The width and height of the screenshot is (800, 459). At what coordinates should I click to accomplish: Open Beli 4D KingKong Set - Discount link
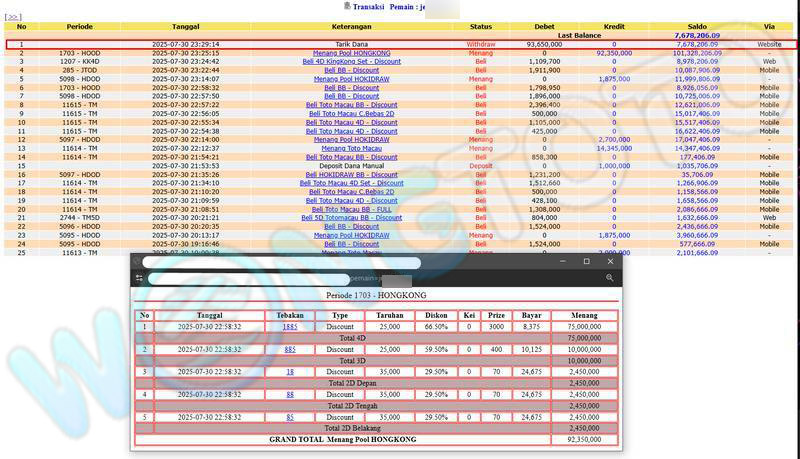click(352, 61)
